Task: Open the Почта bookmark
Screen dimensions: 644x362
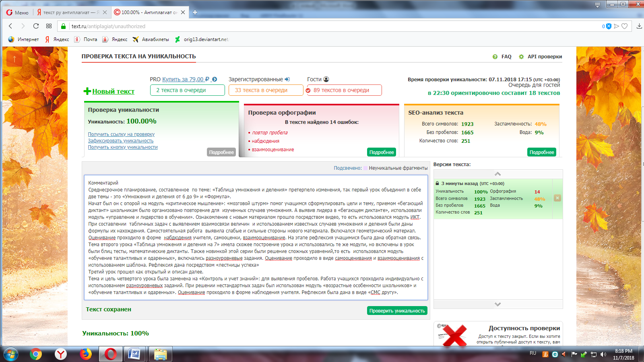Action: (x=86, y=39)
